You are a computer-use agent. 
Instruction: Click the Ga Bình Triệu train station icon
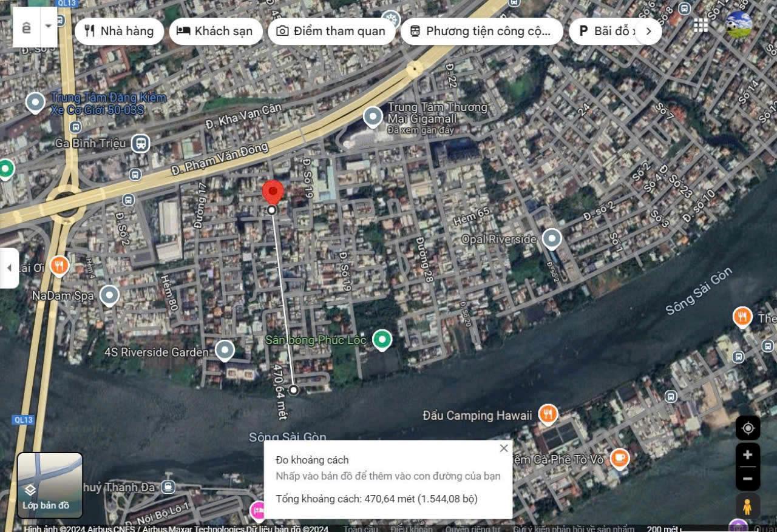(x=140, y=144)
